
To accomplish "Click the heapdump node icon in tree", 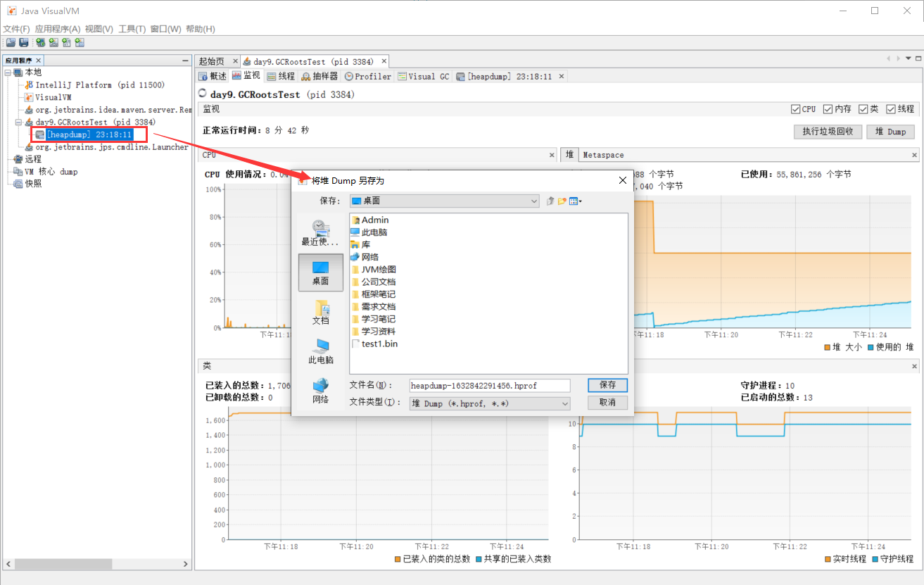I will tap(40, 134).
